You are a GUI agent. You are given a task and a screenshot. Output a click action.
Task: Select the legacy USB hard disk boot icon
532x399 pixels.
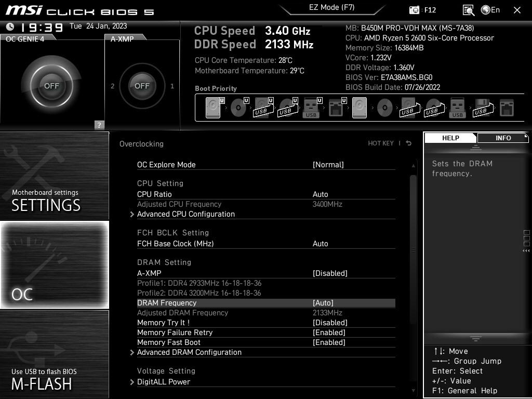410,108
